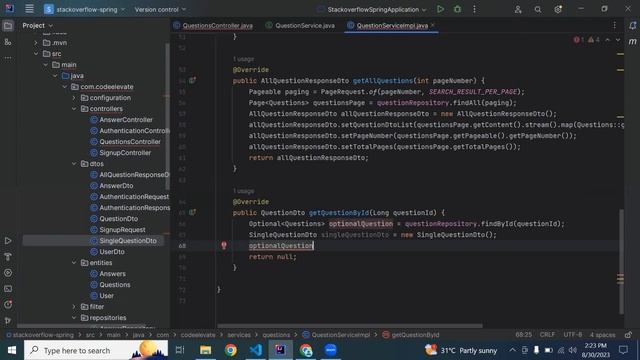
Task: Click the 4 spaces indent widget
Action: (602, 335)
